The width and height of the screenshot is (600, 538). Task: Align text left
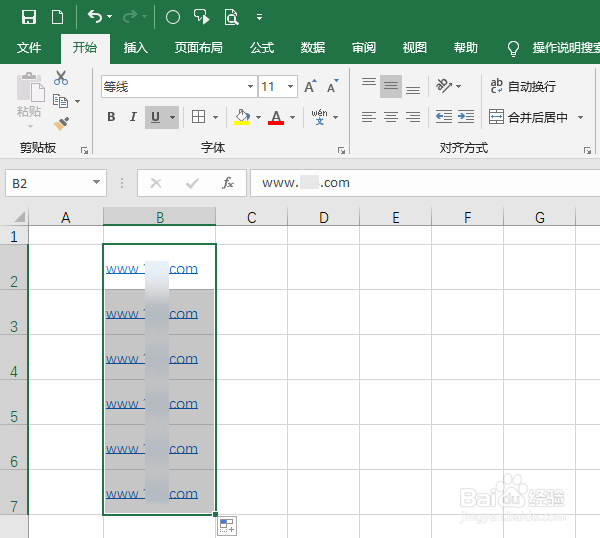[x=369, y=117]
